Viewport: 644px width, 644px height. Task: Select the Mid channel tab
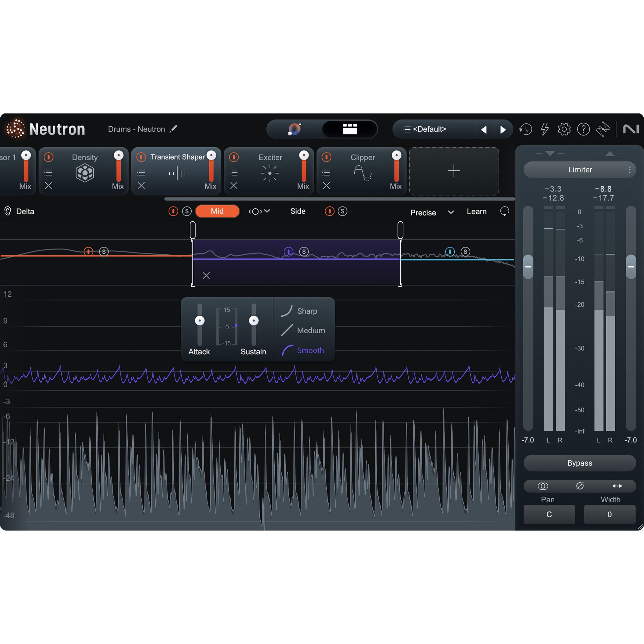217,211
